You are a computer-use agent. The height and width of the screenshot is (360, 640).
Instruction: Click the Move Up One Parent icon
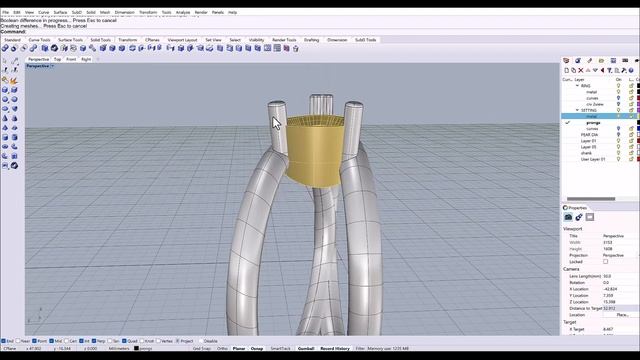(602, 70)
